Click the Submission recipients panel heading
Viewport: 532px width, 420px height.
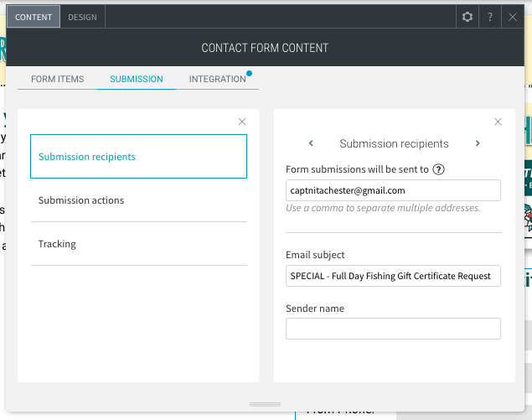[x=394, y=143]
